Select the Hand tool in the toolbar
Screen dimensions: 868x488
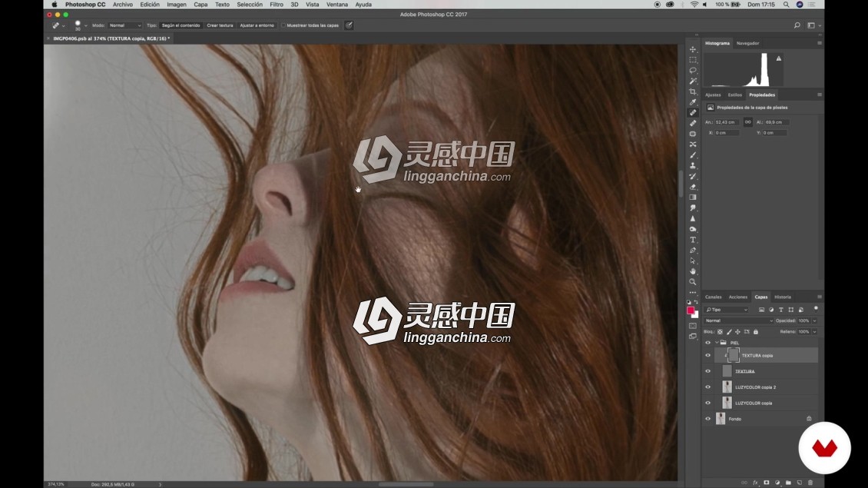click(x=693, y=271)
